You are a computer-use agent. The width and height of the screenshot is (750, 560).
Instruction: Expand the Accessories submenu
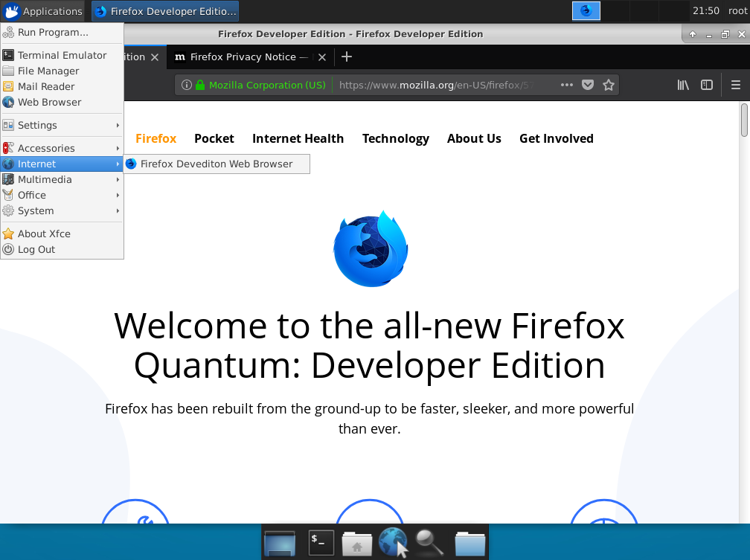(x=62, y=148)
